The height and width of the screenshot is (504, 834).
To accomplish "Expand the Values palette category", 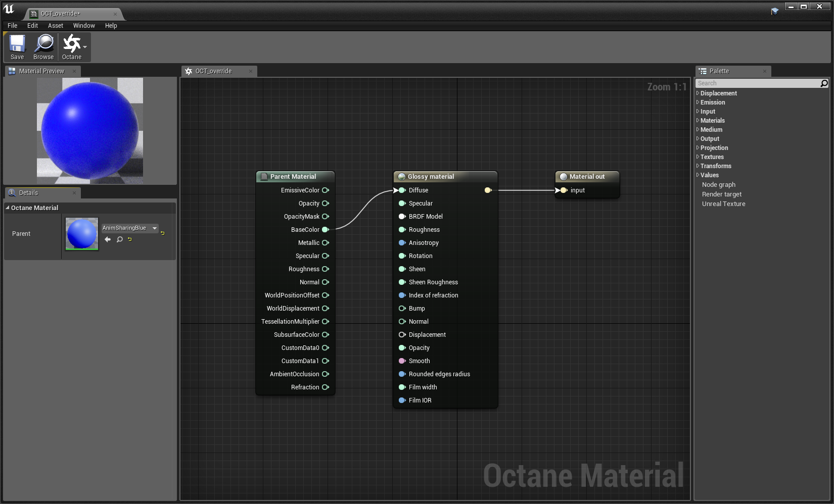I will pyautogui.click(x=698, y=175).
